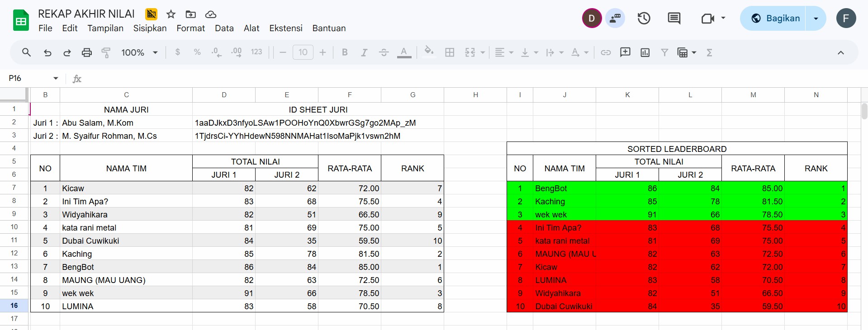View collaborator D avatar
The width and height of the screenshot is (868, 330).
click(592, 18)
